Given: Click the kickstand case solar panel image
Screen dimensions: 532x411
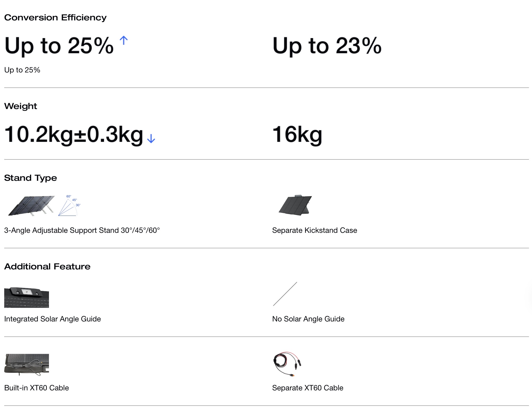Looking at the screenshot, I should tap(295, 205).
